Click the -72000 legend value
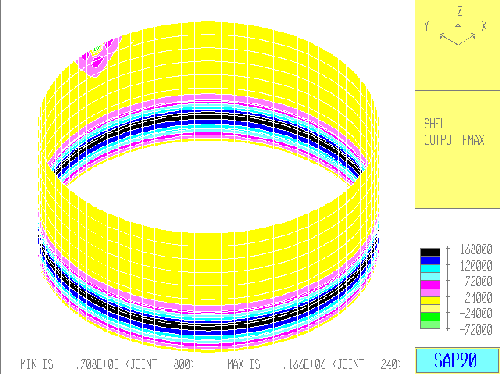This screenshot has height=376, width=500. [476, 330]
